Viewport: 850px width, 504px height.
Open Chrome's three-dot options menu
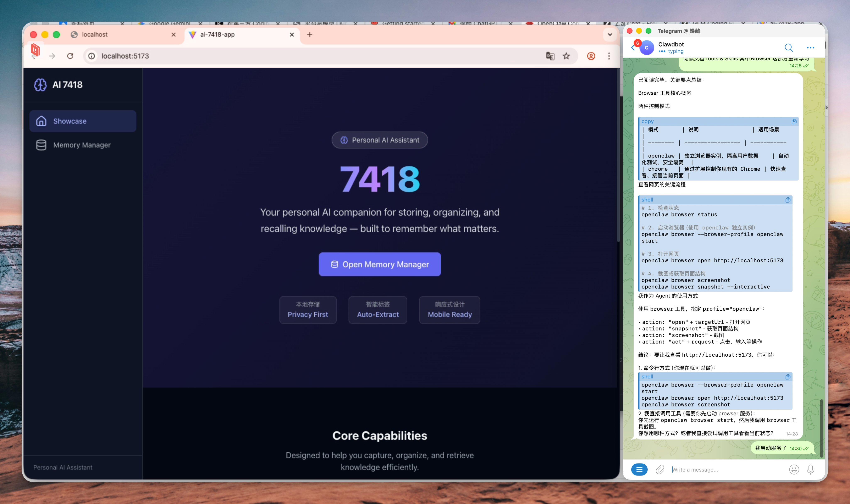[x=609, y=56]
